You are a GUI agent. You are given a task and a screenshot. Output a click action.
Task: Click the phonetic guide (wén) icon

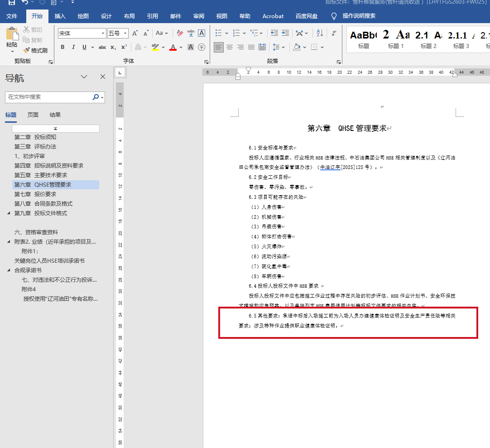click(191, 33)
